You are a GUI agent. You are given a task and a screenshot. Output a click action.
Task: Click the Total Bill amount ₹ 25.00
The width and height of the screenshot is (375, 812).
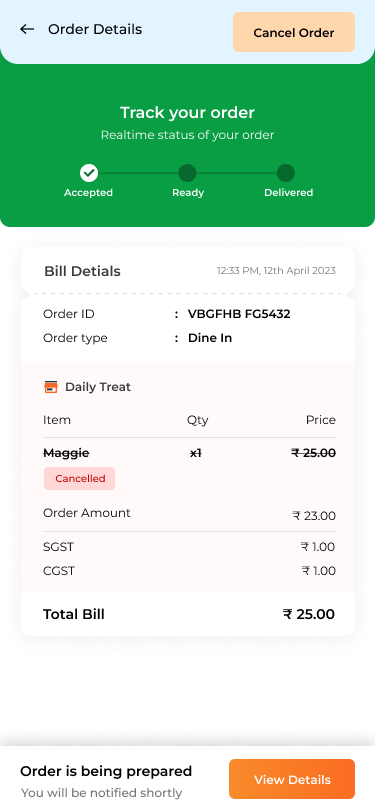[309, 614]
